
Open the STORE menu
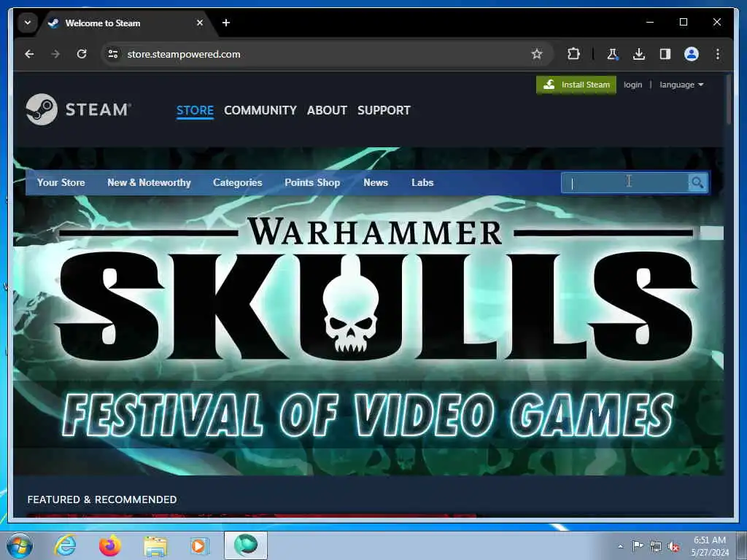(x=195, y=111)
